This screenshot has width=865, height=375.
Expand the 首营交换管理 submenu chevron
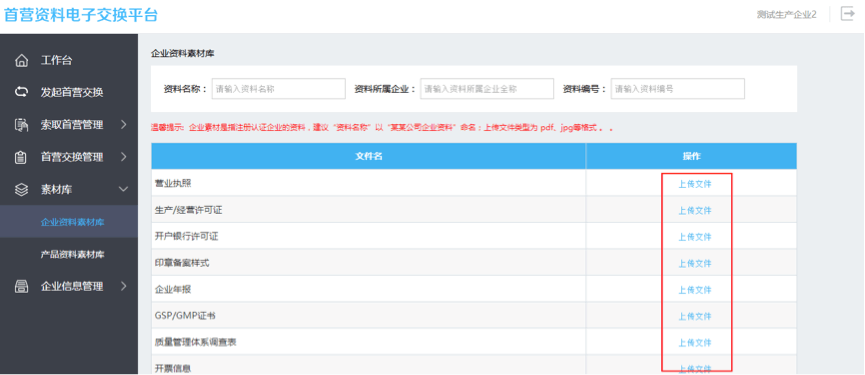(124, 157)
